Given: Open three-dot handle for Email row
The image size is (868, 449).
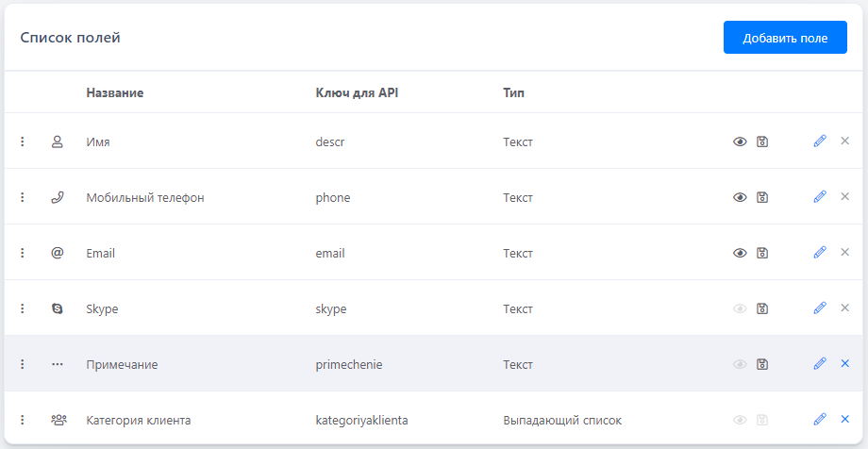Looking at the screenshot, I should pos(23,253).
